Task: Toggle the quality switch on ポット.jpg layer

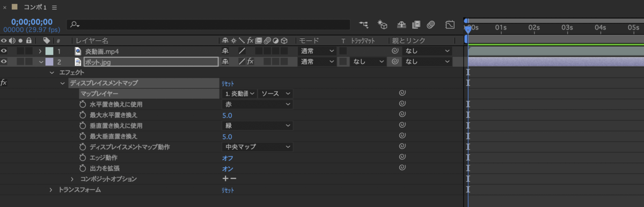Action: click(242, 62)
